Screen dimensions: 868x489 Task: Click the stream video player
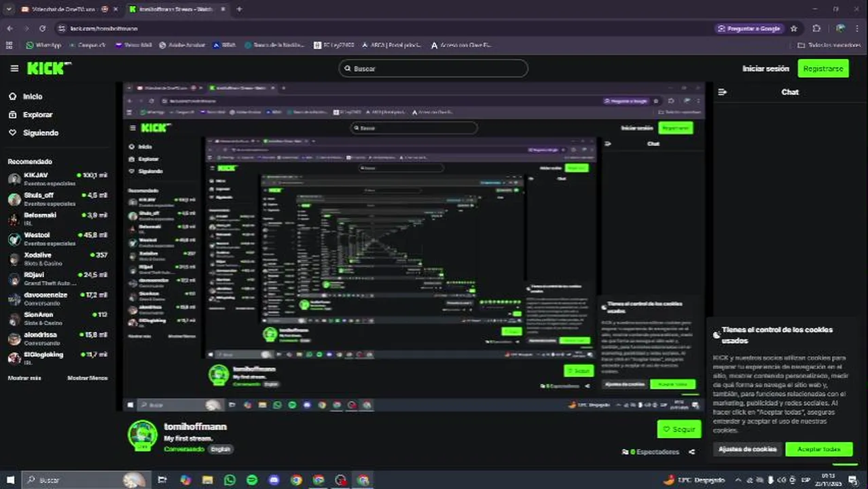[414, 247]
